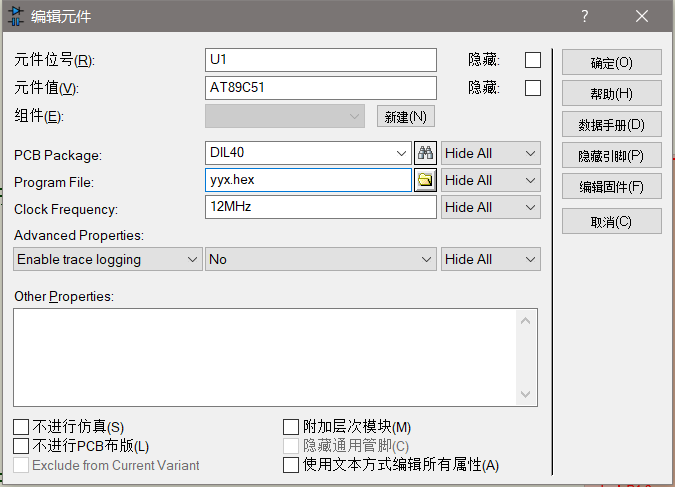Screen dimensions: 675x487
Task: Toggle Exclude from Current Variant checkbox
Action: pos(21,465)
